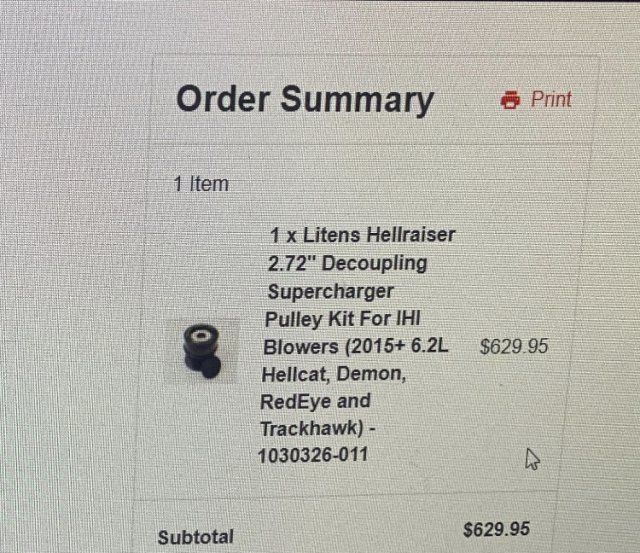
Task: Click the "RedEye and" text line
Action: (315, 402)
